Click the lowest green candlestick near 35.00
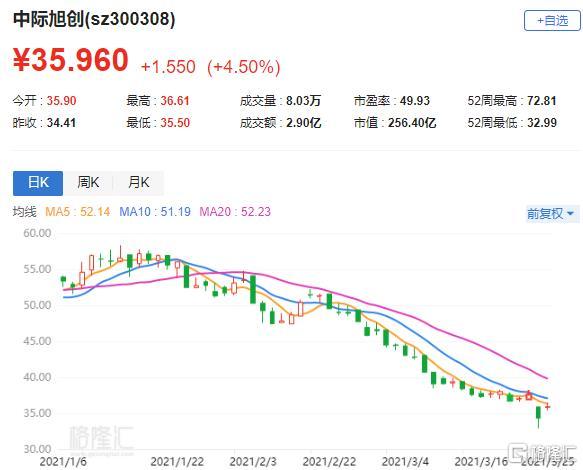 pyautogui.click(x=538, y=416)
